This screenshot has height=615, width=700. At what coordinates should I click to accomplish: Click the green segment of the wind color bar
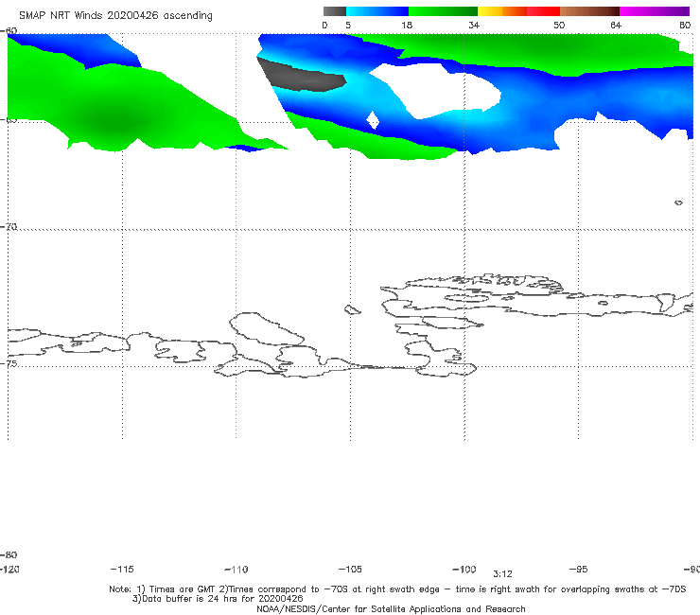coord(443,11)
